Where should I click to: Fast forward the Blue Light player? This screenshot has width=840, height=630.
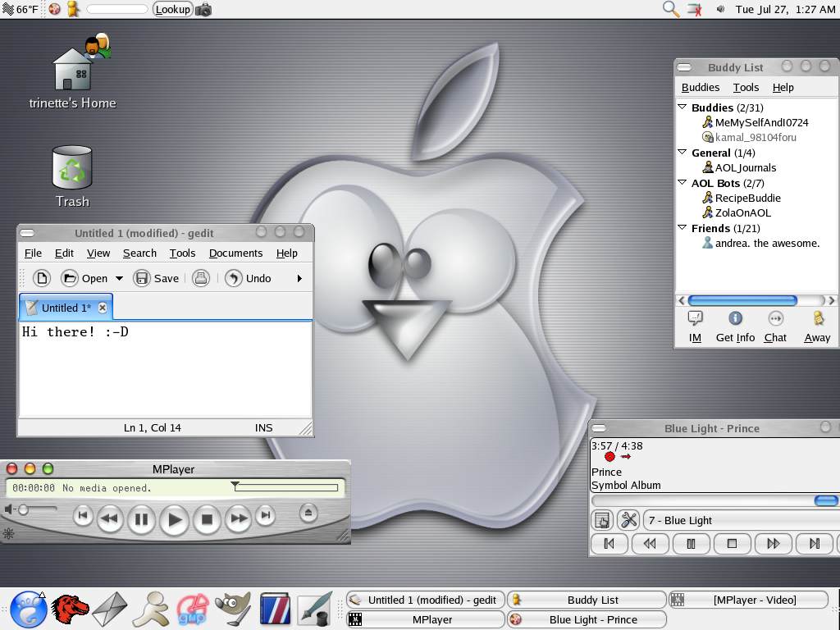pyautogui.click(x=773, y=544)
